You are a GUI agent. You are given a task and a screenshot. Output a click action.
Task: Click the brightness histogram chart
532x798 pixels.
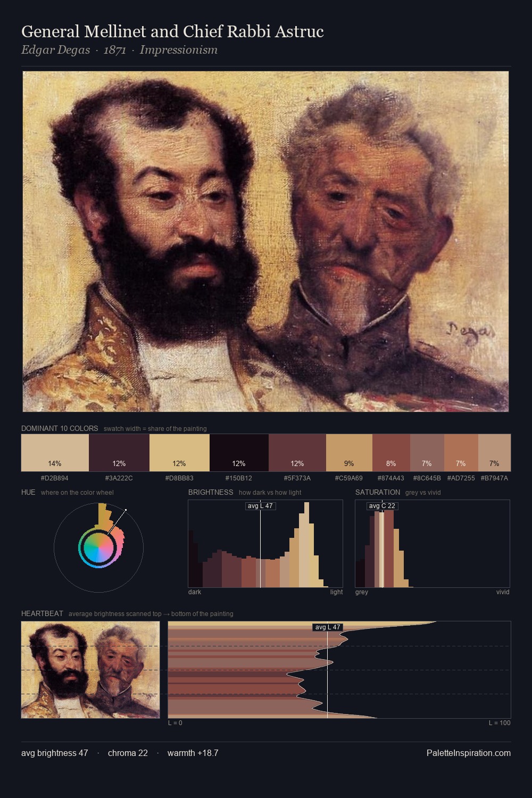pyautogui.click(x=265, y=544)
